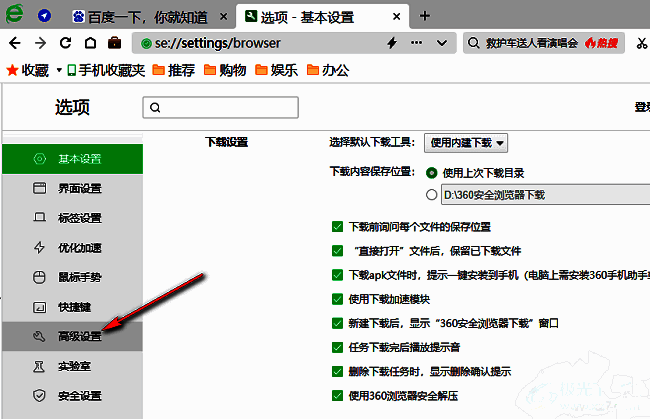Click the scissors screenshot icon

(641, 43)
